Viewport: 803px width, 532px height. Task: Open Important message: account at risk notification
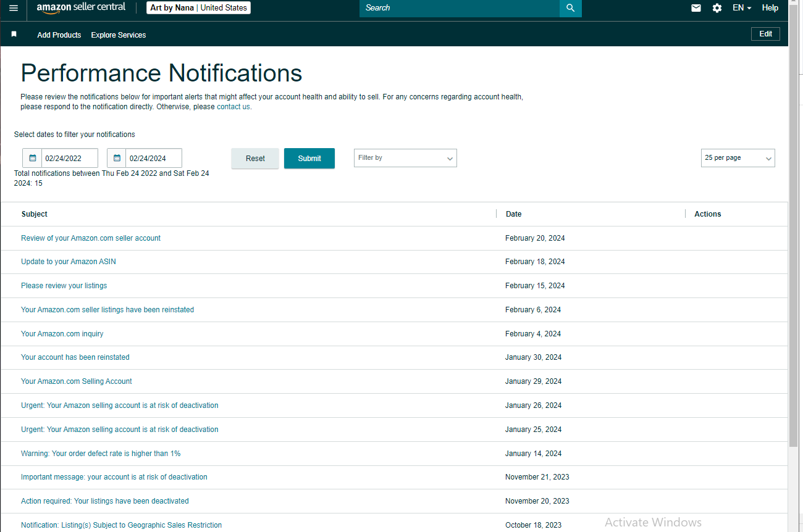114,477
